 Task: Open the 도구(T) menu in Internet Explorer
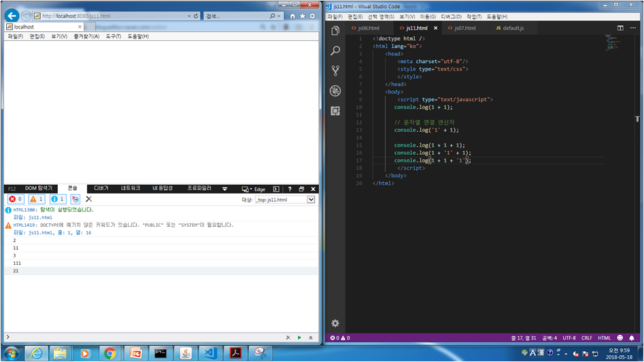click(x=114, y=37)
